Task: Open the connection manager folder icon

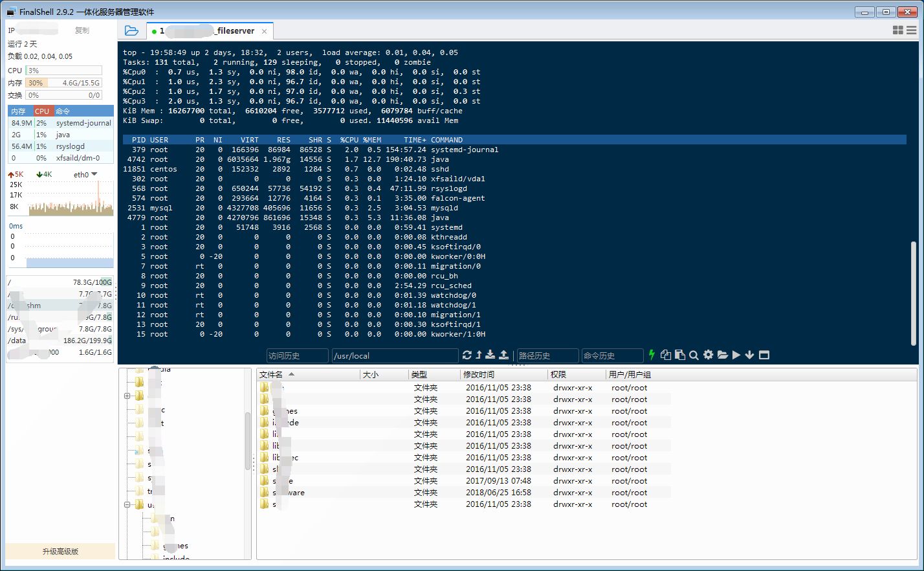Action: click(x=131, y=30)
